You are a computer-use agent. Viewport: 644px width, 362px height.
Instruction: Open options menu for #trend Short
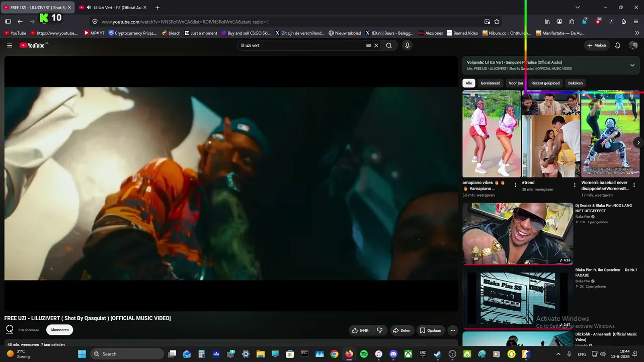pyautogui.click(x=575, y=185)
